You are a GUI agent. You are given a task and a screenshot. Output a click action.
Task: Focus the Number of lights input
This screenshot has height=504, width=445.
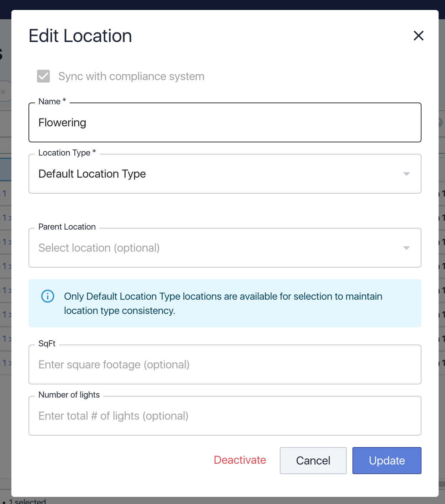point(224,416)
